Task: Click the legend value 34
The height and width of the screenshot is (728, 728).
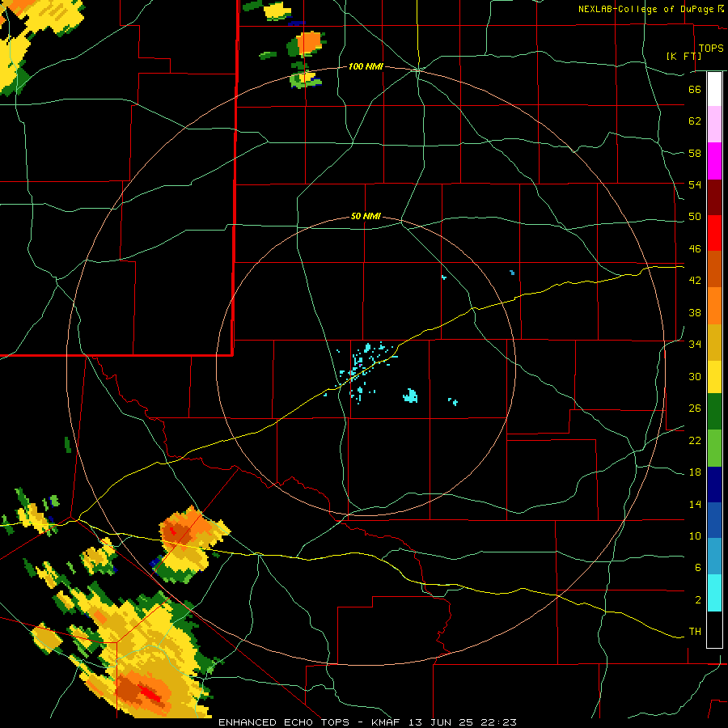Action: coord(695,345)
